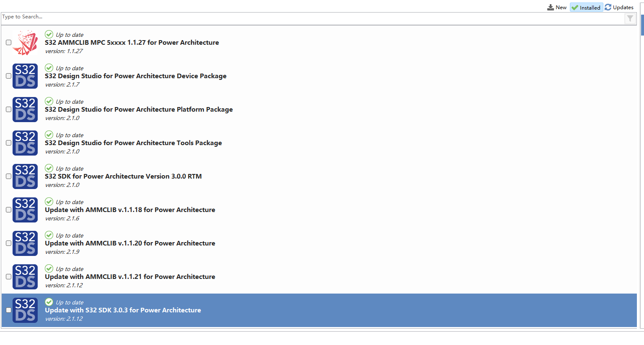Image resolution: width=644 pixels, height=345 pixels.
Task: Focus the Type to Search field
Action: (x=312, y=18)
